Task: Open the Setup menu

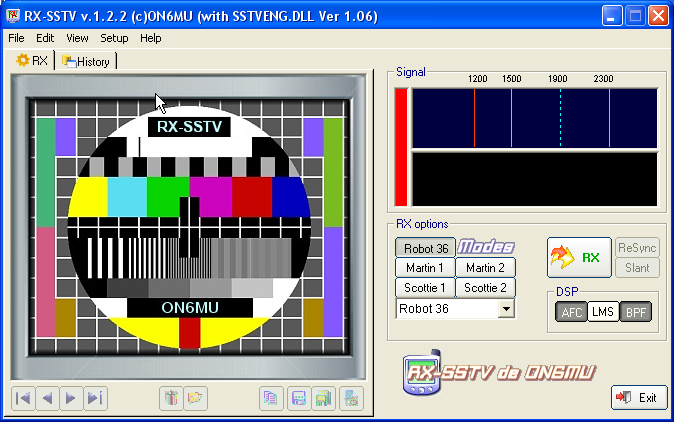Action: coord(114,38)
